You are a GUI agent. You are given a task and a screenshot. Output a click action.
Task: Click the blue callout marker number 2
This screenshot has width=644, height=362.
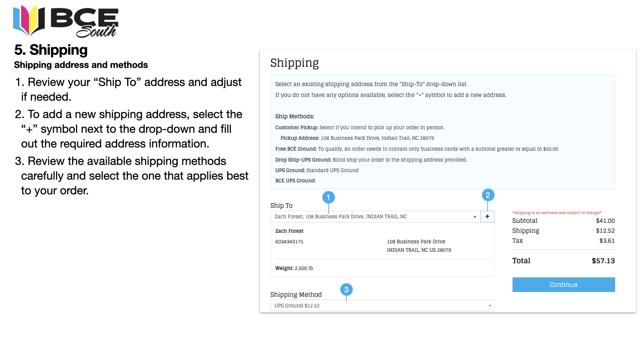(488, 195)
